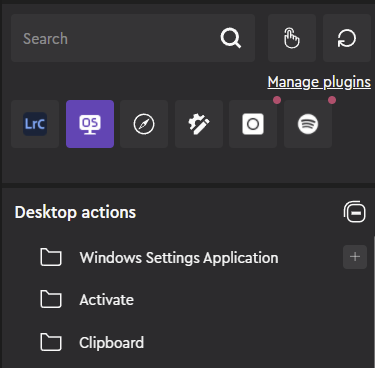
Task: Focus the Search text field
Action: [133, 38]
